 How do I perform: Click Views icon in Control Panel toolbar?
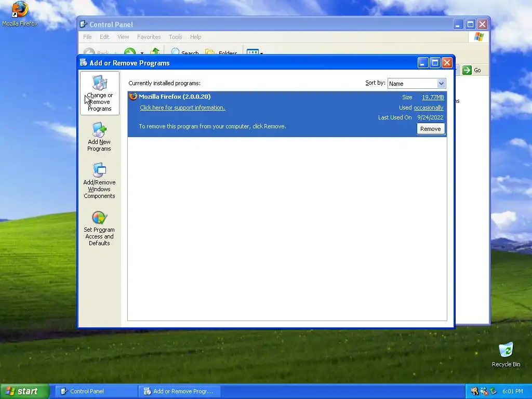pyautogui.click(x=252, y=52)
